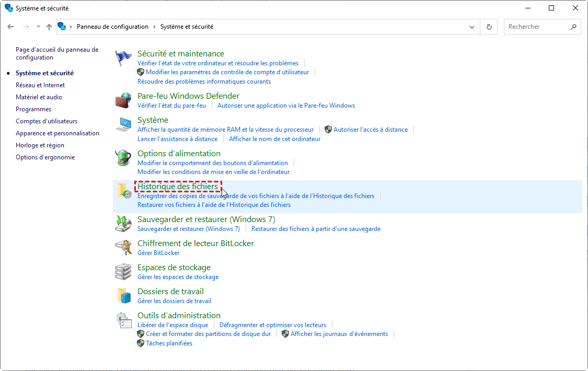Open the Options d'alimentation heading
The image size is (588, 371).
[179, 153]
